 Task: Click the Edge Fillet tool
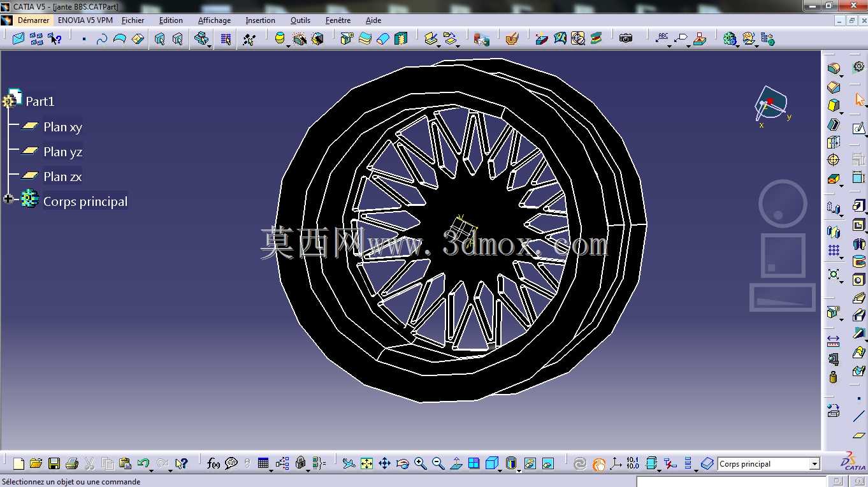(833, 68)
